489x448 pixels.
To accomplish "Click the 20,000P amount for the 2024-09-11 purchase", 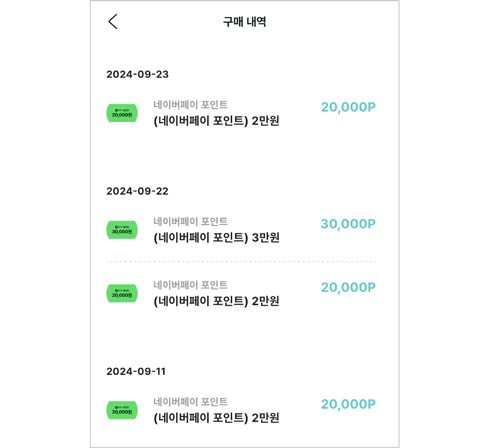I will pyautogui.click(x=348, y=404).
